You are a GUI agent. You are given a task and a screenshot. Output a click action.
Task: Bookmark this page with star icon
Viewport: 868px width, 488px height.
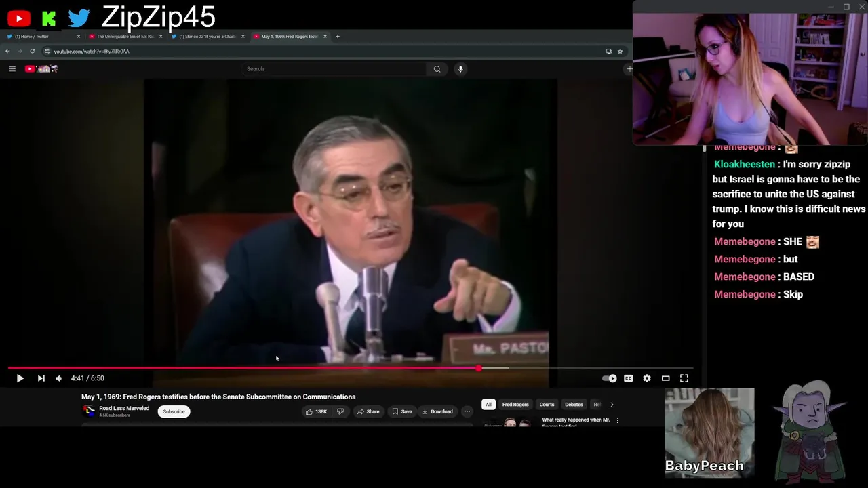click(x=620, y=51)
